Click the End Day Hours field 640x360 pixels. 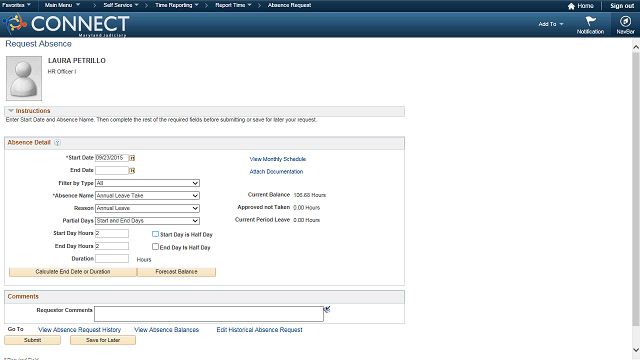coord(112,246)
